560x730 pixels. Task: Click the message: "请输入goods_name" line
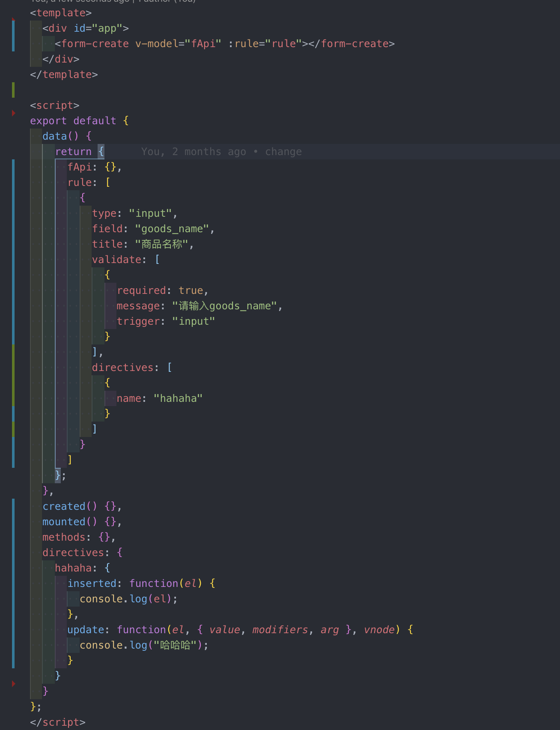click(x=200, y=306)
